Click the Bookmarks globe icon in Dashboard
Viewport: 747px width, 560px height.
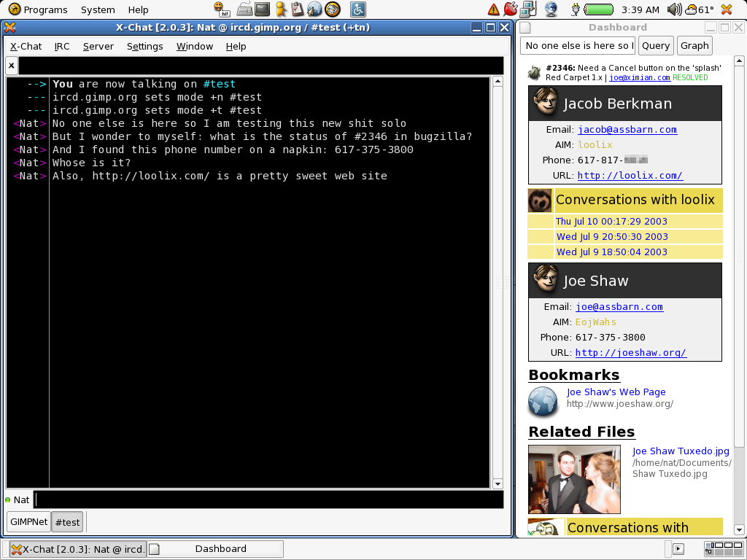pos(543,402)
